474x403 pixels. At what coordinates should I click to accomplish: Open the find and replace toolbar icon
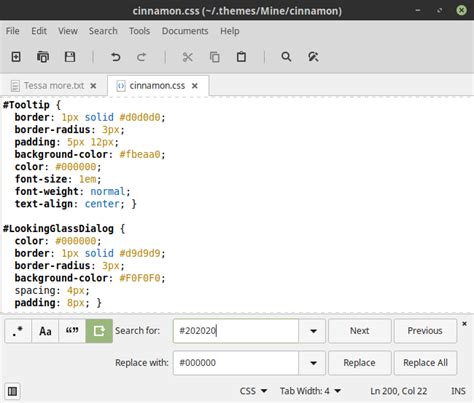(x=313, y=57)
